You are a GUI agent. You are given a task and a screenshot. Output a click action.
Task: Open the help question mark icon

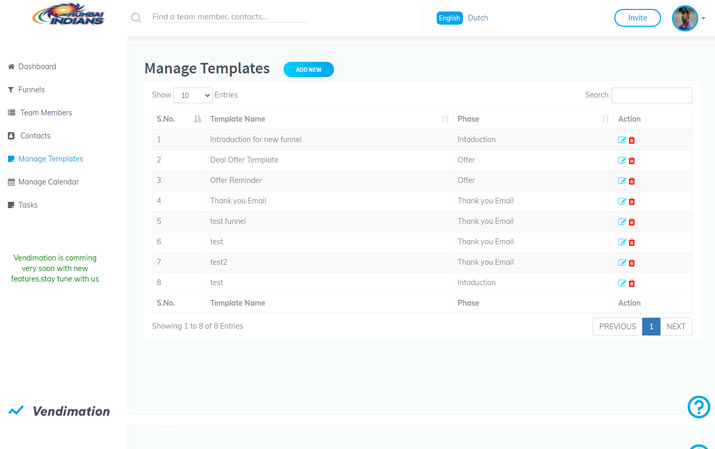699,407
